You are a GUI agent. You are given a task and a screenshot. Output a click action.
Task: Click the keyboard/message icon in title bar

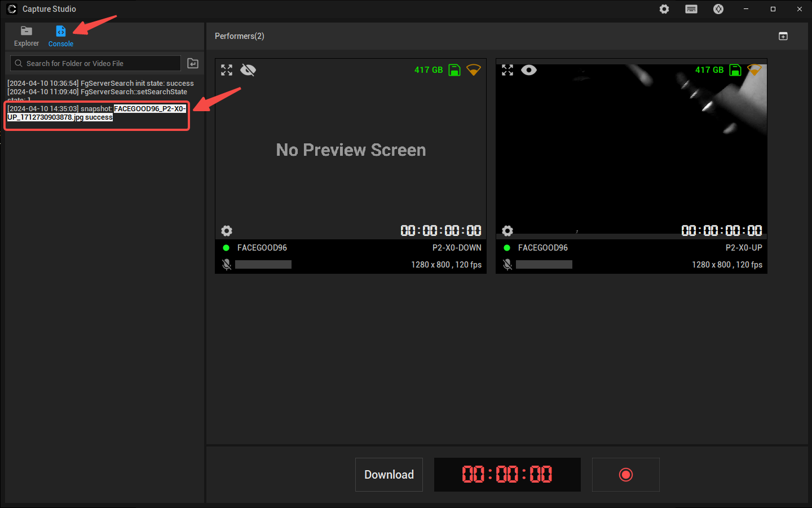click(x=691, y=9)
